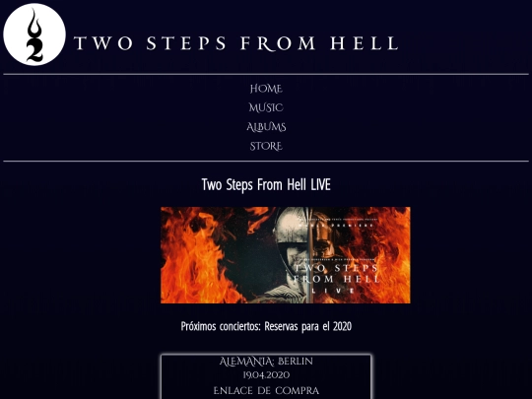The image size is (532, 399).
Task: Open the fiery LIVE concert banner image
Action: click(x=286, y=255)
